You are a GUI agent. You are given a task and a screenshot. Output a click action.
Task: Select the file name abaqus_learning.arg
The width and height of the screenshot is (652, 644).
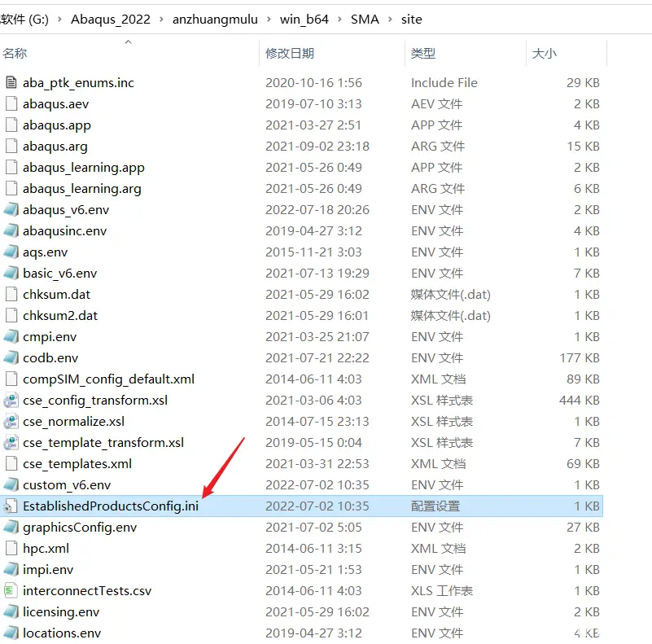[x=82, y=189]
